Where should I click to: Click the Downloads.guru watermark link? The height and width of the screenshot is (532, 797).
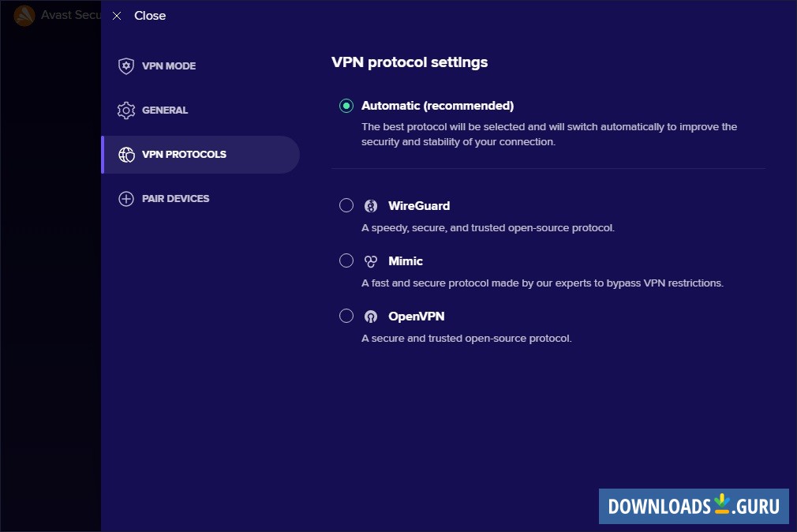[693, 507]
